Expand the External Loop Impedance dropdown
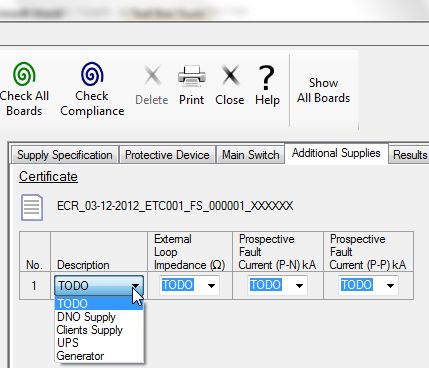 211,286
